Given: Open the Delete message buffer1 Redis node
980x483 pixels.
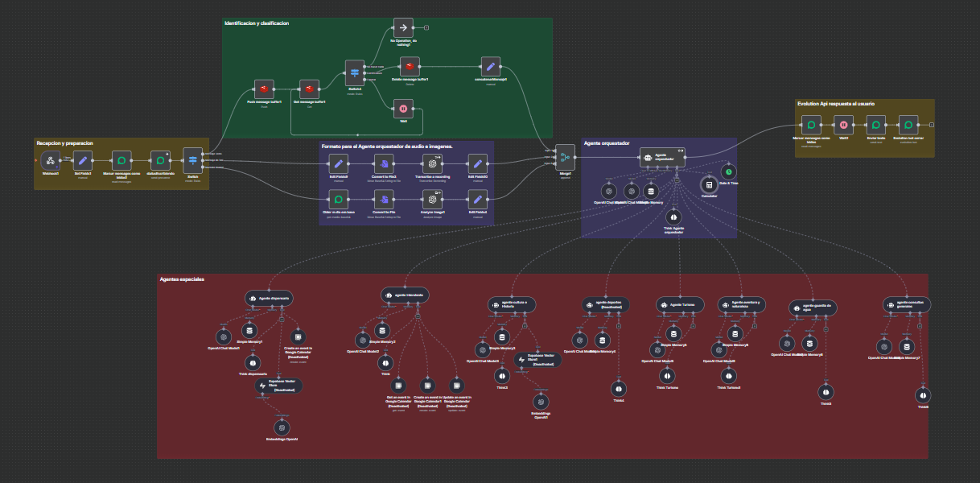Looking at the screenshot, I should click(410, 67).
